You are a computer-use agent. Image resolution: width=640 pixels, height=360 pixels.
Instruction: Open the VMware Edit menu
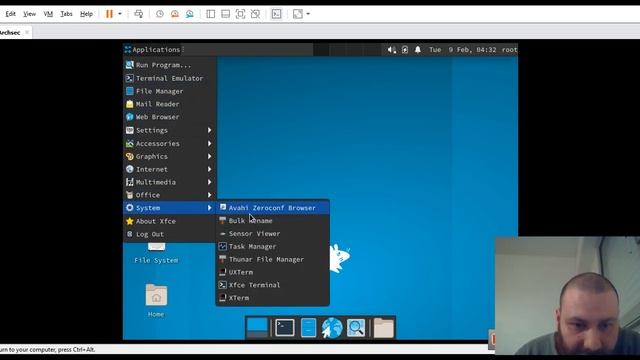pos(11,14)
